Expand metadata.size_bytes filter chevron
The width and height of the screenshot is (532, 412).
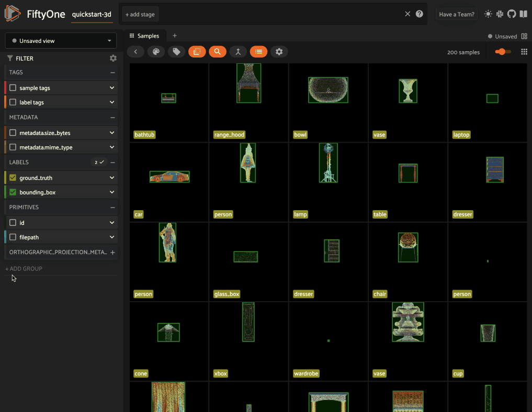112,133
